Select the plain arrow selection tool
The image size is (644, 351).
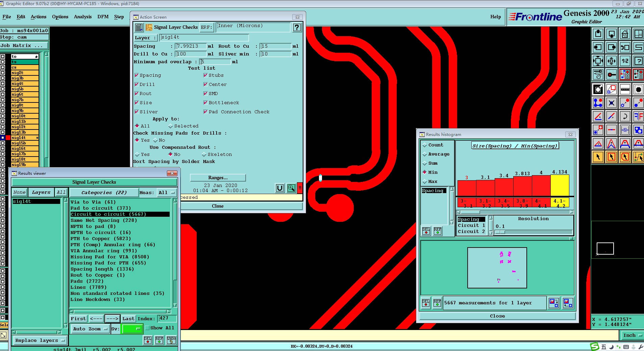click(598, 157)
